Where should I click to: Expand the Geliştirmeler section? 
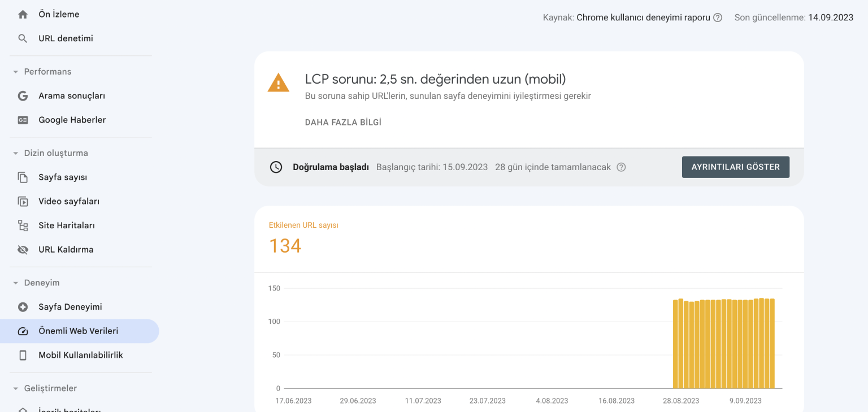[x=14, y=388]
